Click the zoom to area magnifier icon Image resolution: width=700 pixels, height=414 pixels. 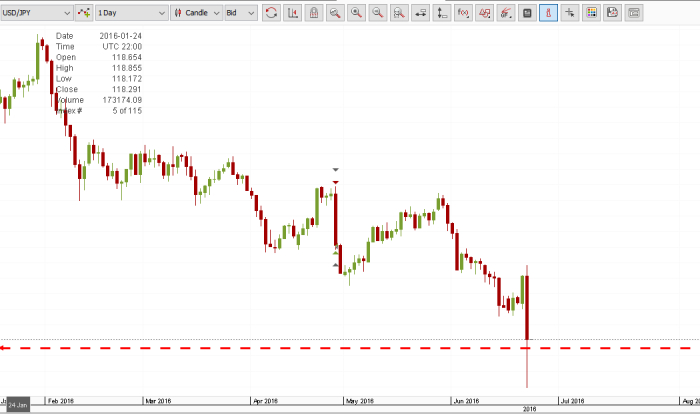click(x=399, y=13)
